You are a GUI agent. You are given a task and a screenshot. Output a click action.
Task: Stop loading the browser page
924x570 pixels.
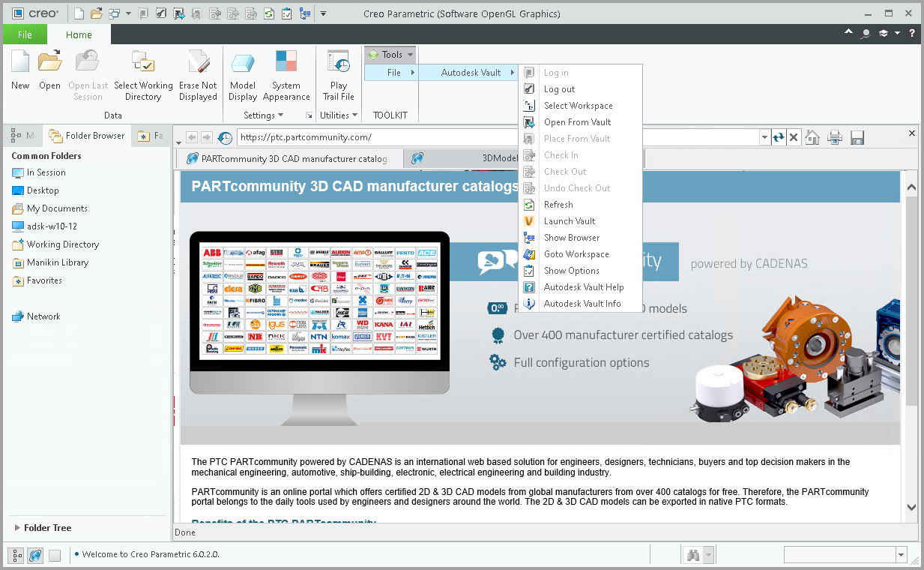pos(794,137)
